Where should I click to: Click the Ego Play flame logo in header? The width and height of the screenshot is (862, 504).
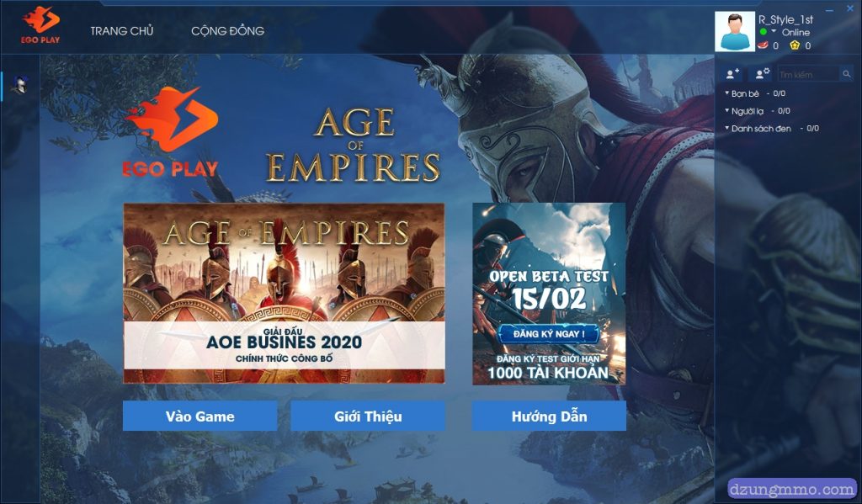pos(41,24)
